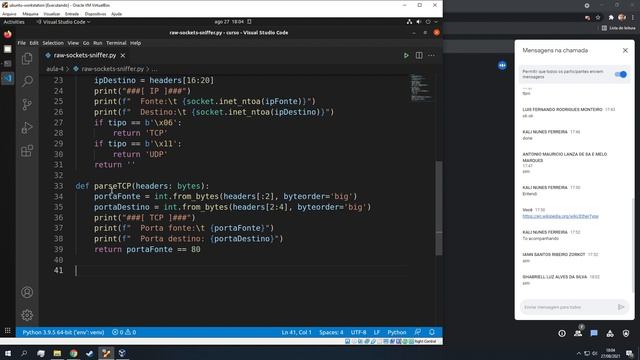Open Chrome reading list button
The width and height of the screenshot is (640, 360).
pos(618,28)
